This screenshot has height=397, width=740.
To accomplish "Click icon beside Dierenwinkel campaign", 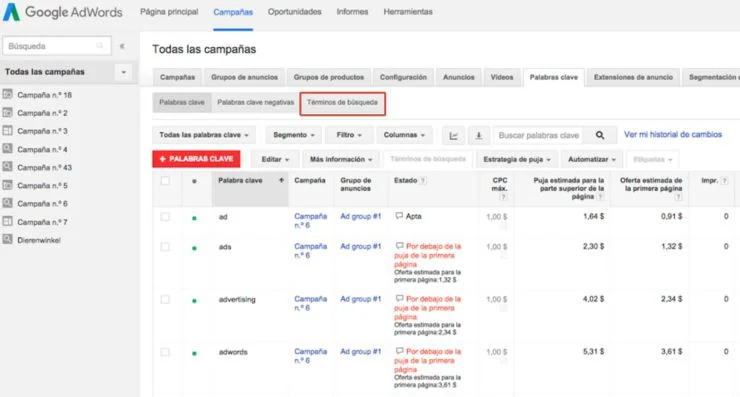I will point(8,239).
